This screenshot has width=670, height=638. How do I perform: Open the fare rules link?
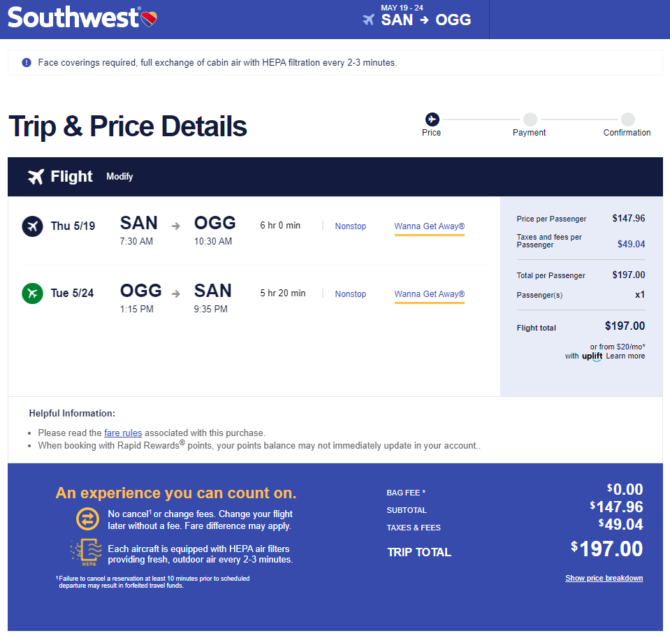pyautogui.click(x=123, y=433)
